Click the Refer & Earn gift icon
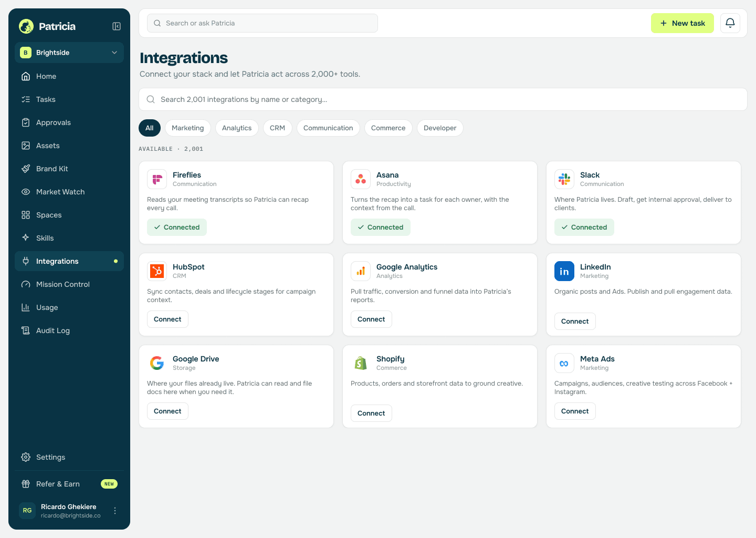 (x=26, y=484)
